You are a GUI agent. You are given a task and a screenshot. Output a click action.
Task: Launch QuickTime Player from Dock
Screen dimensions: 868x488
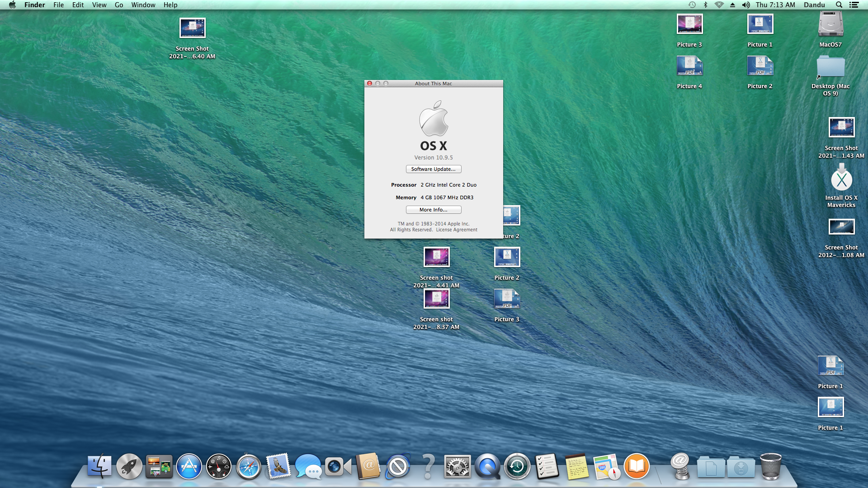[487, 466]
